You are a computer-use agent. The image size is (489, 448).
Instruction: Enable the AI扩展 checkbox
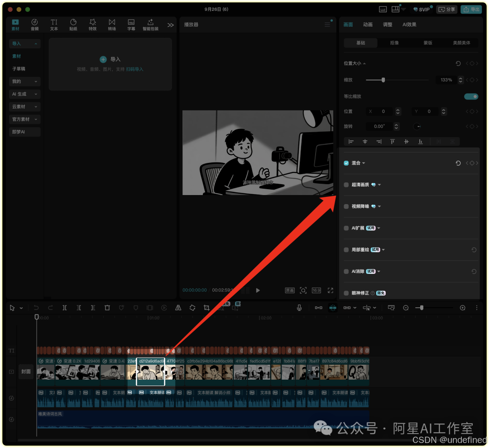(x=346, y=228)
